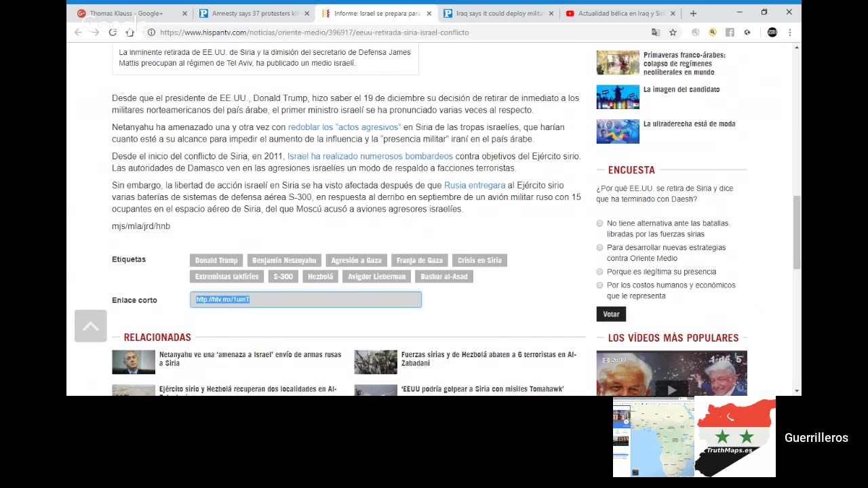Close the Informe: Israel se prepara tab
Viewport: 868px width, 488px height.
click(x=429, y=13)
